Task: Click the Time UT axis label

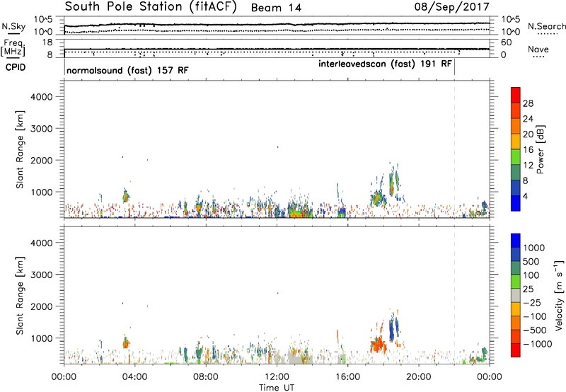Action: [x=277, y=388]
